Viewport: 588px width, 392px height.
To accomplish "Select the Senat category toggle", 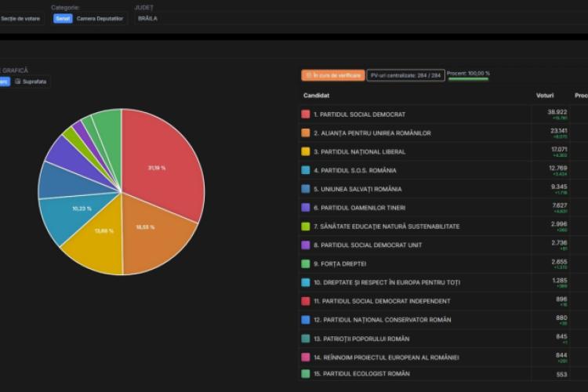I will tap(63, 18).
